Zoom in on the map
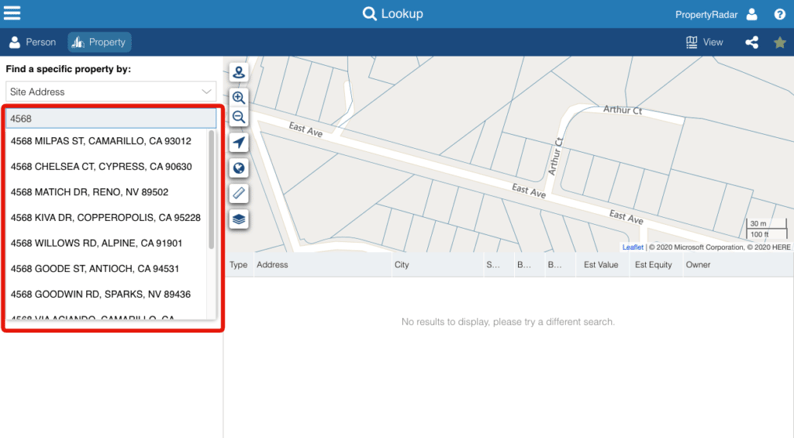The width and height of the screenshot is (794, 438). pyautogui.click(x=239, y=97)
